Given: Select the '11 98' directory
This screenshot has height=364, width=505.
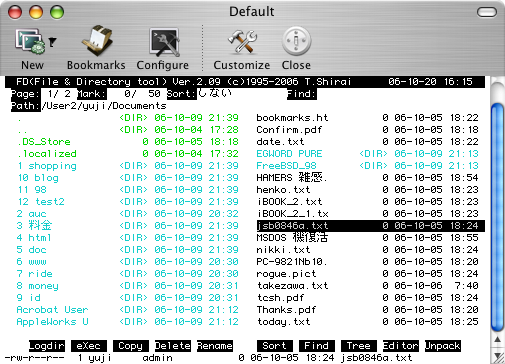Looking at the screenshot, I should click(x=128, y=190).
